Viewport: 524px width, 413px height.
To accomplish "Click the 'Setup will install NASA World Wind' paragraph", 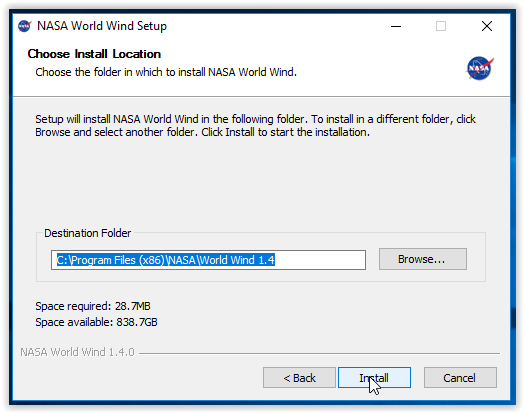I will [256, 126].
